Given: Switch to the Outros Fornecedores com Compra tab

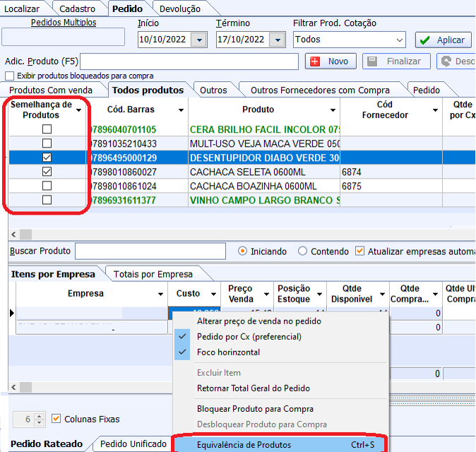Looking at the screenshot, I should pyautogui.click(x=320, y=90).
